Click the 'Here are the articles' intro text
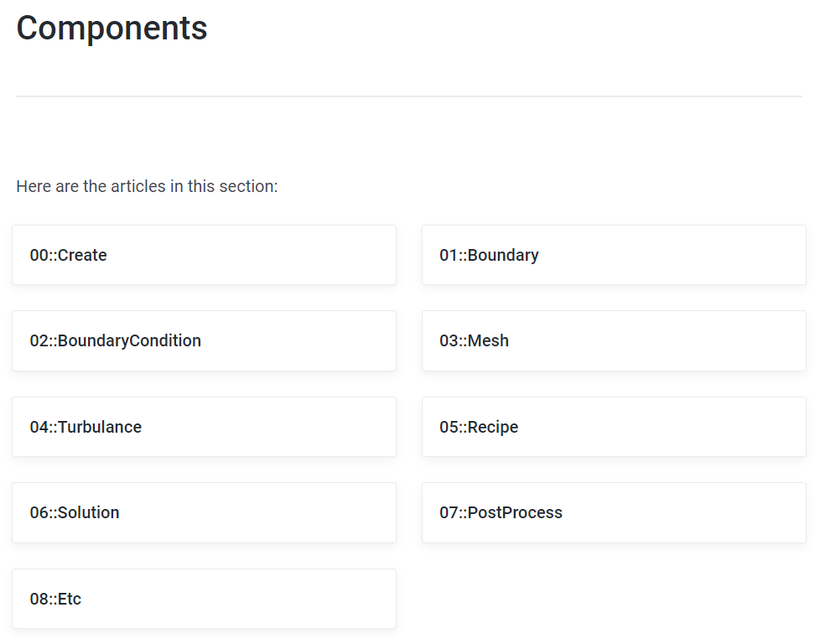 point(147,186)
